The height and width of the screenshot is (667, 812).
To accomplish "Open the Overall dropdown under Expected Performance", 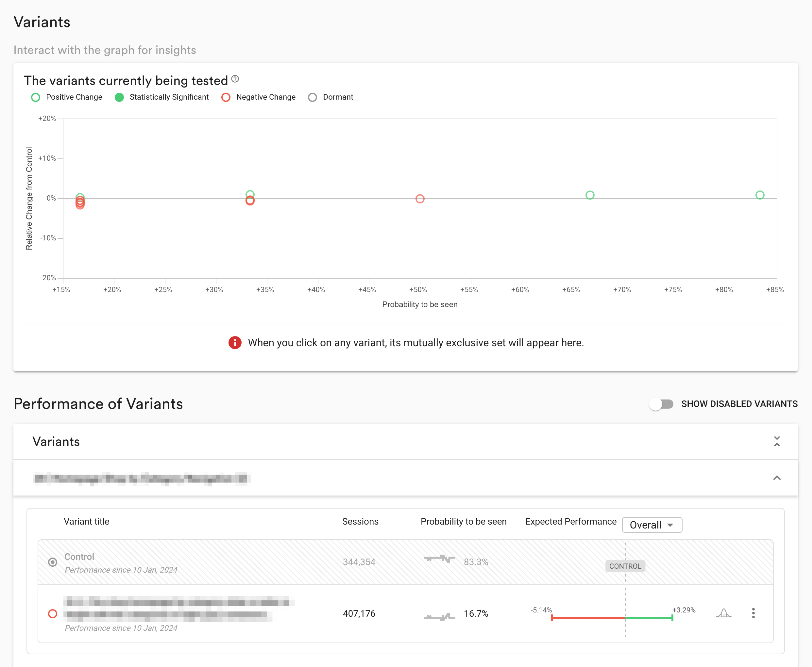I will tap(652, 525).
